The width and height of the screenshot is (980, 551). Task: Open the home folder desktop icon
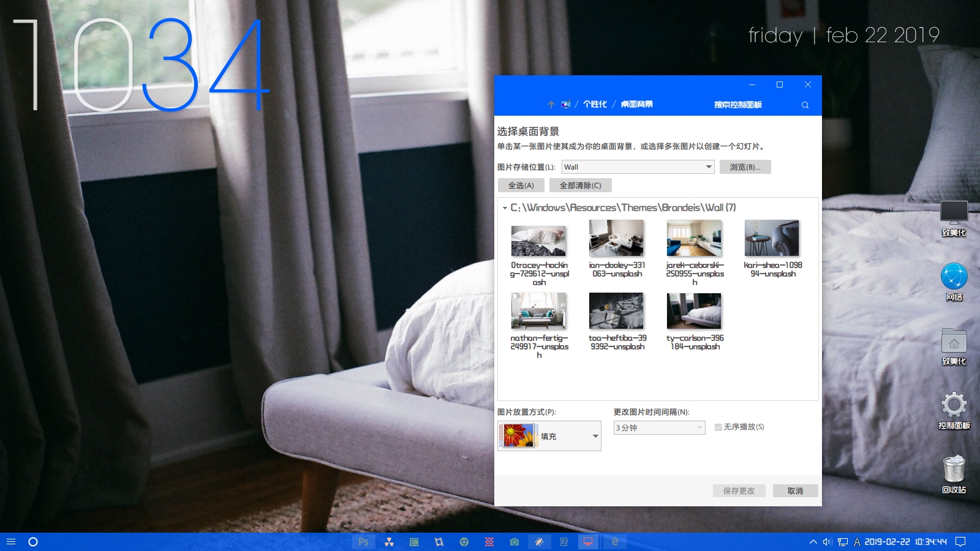point(954,347)
